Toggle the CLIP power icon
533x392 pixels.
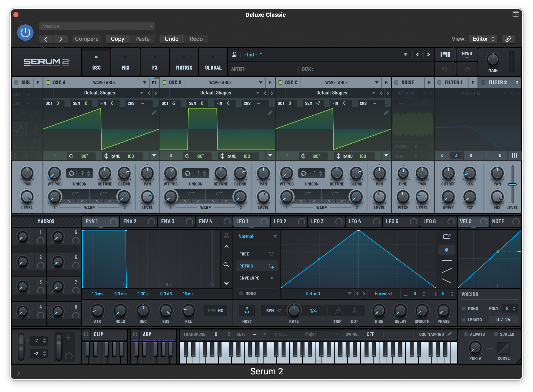point(86,334)
